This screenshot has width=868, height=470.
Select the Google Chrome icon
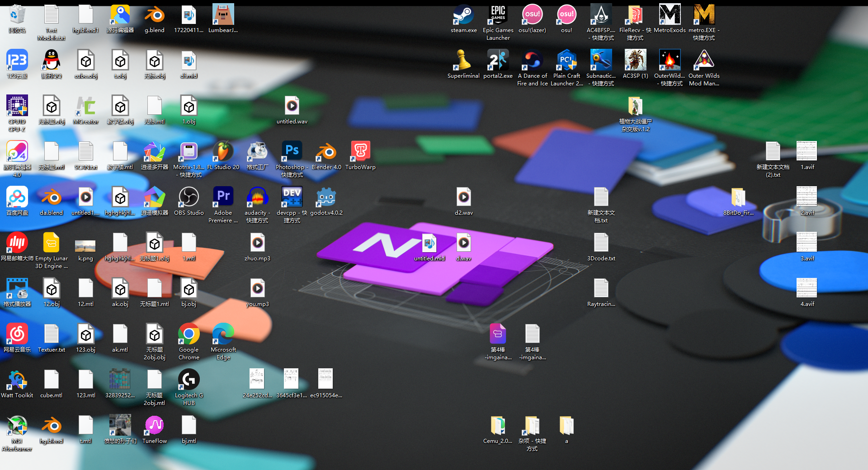(x=189, y=334)
